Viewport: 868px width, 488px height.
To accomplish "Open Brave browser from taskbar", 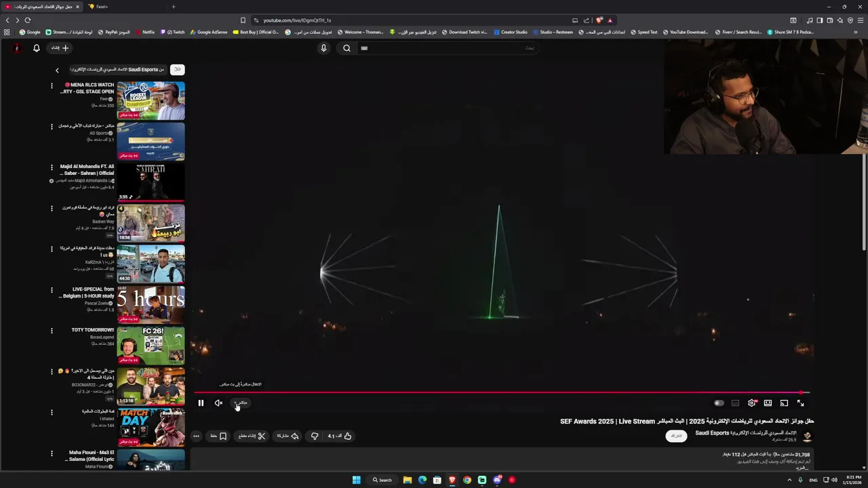I will (452, 480).
